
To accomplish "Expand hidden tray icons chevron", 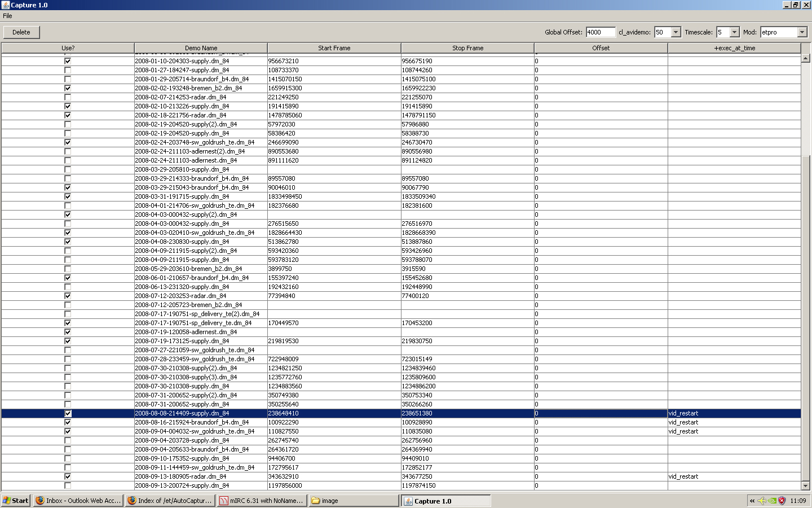I will [x=752, y=501].
